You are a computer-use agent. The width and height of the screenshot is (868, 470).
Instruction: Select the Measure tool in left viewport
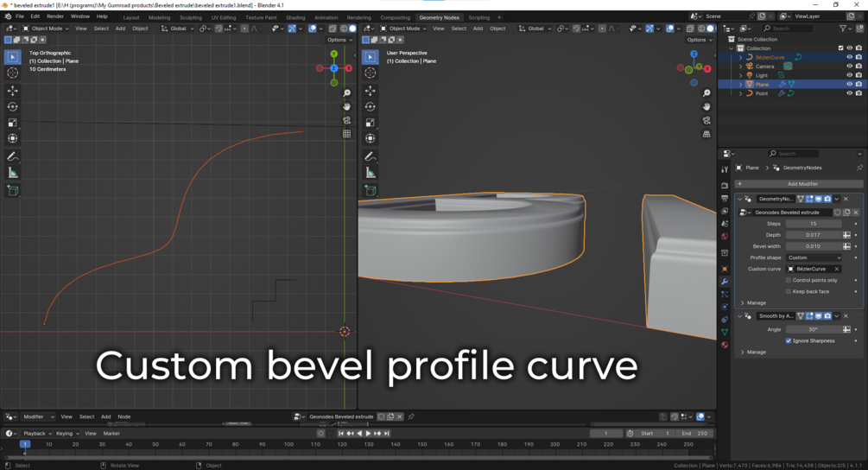13,173
